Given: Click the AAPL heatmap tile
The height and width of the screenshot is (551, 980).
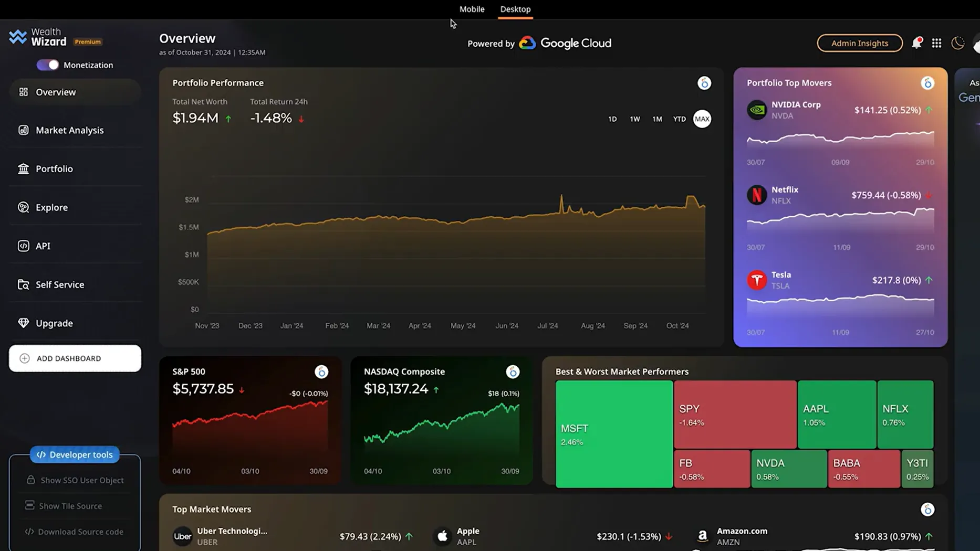Looking at the screenshot, I should 837,415.
